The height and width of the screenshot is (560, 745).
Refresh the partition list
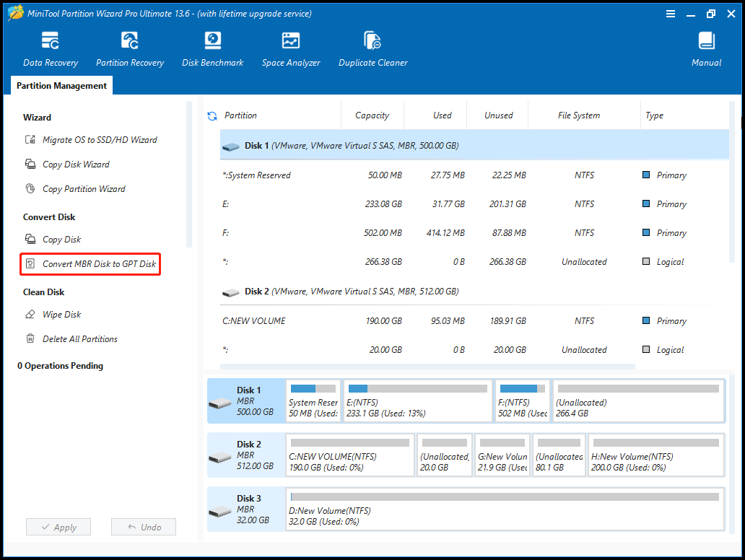pyautogui.click(x=212, y=116)
